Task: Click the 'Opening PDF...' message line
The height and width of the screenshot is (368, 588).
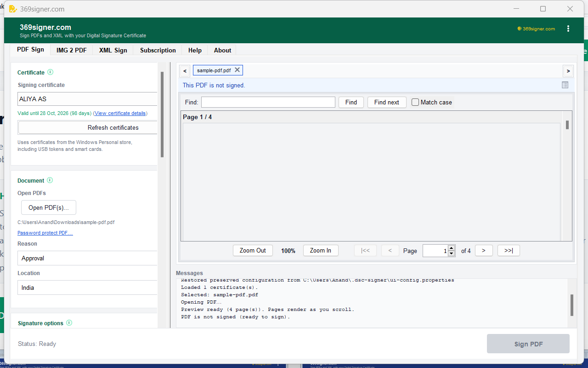Action: pos(201,302)
